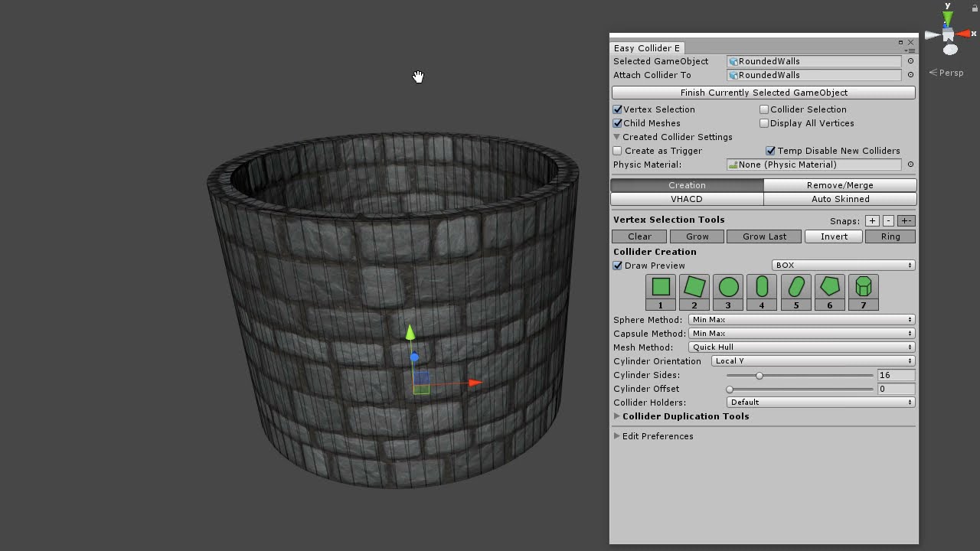Enable Collider Selection checkbox

[764, 109]
